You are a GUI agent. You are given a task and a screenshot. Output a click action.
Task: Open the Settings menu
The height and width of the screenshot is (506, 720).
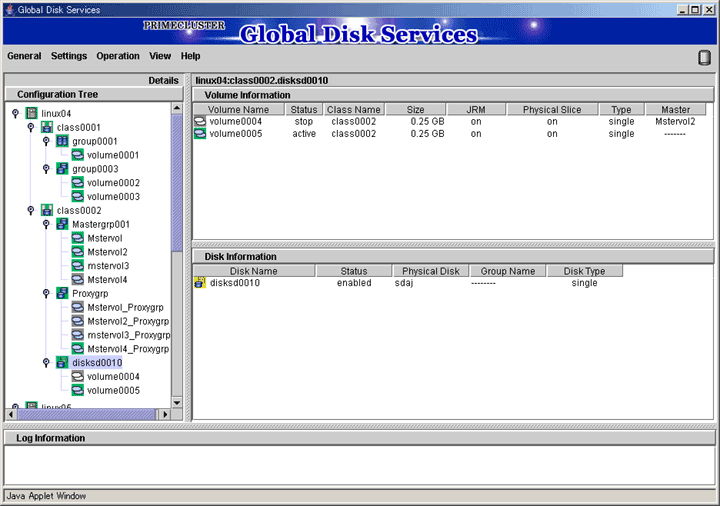[69, 56]
